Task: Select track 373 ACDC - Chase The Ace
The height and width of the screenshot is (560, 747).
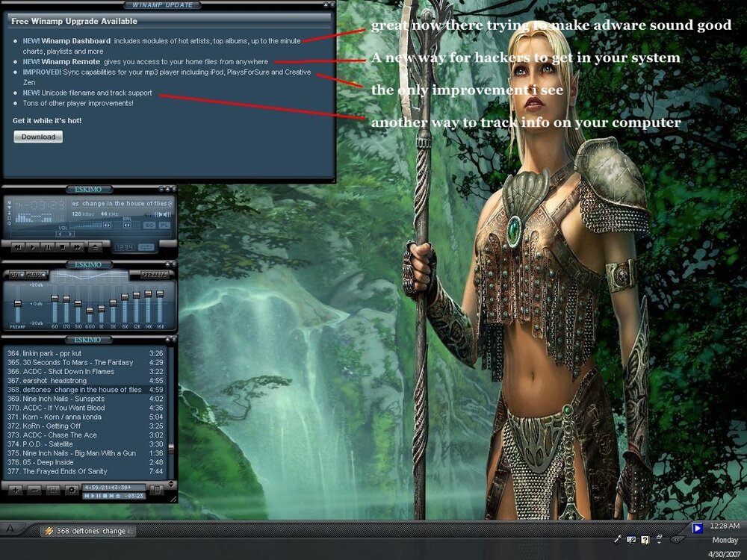Action: pyautogui.click(x=85, y=435)
